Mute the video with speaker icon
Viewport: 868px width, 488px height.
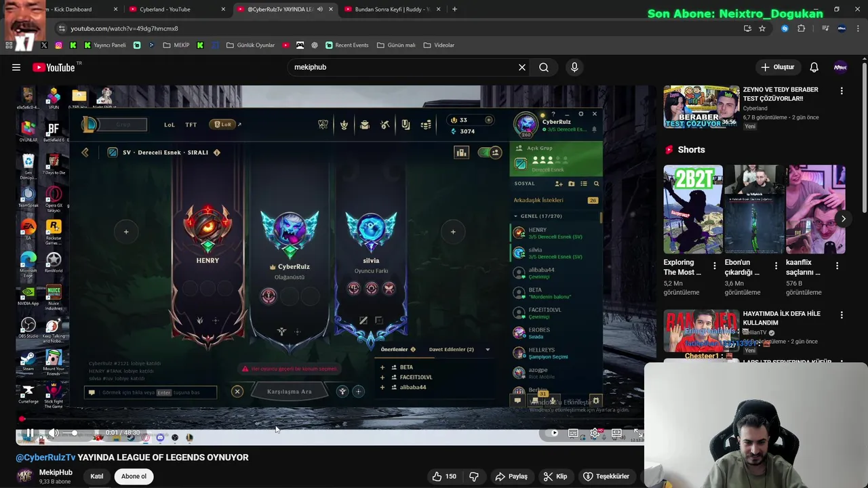54,433
